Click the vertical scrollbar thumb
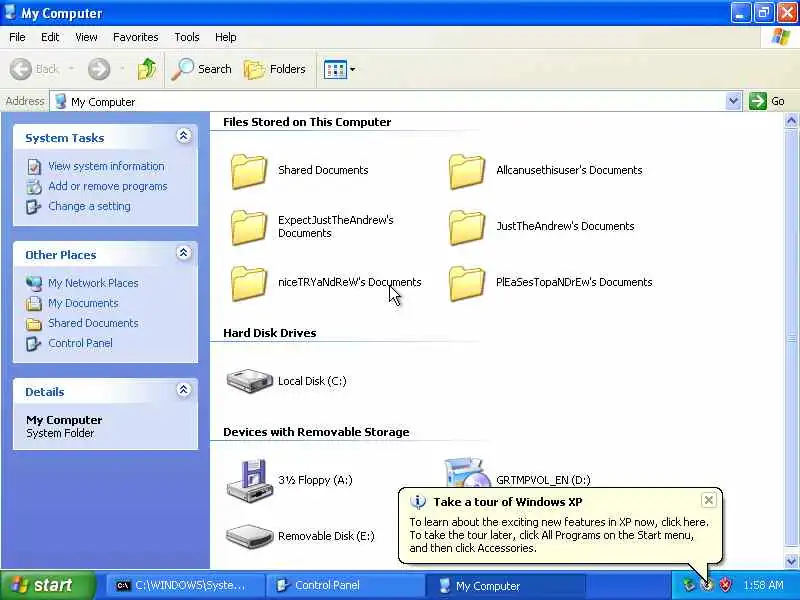 [x=791, y=337]
